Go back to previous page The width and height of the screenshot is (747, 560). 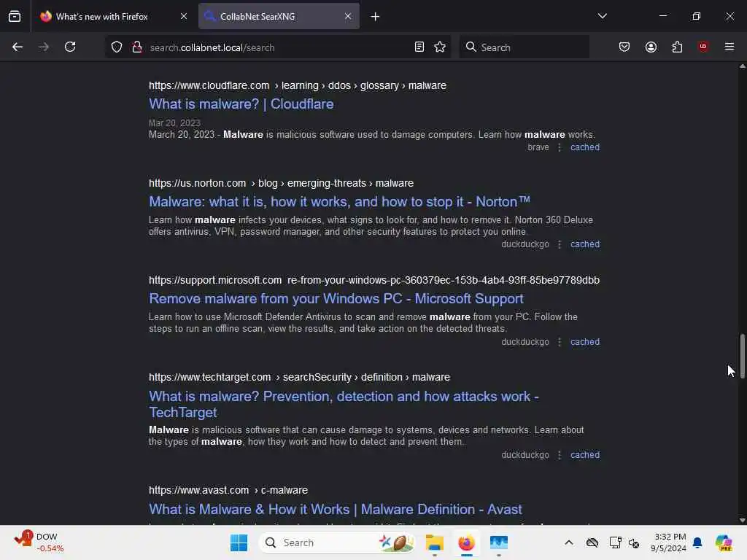click(x=18, y=47)
